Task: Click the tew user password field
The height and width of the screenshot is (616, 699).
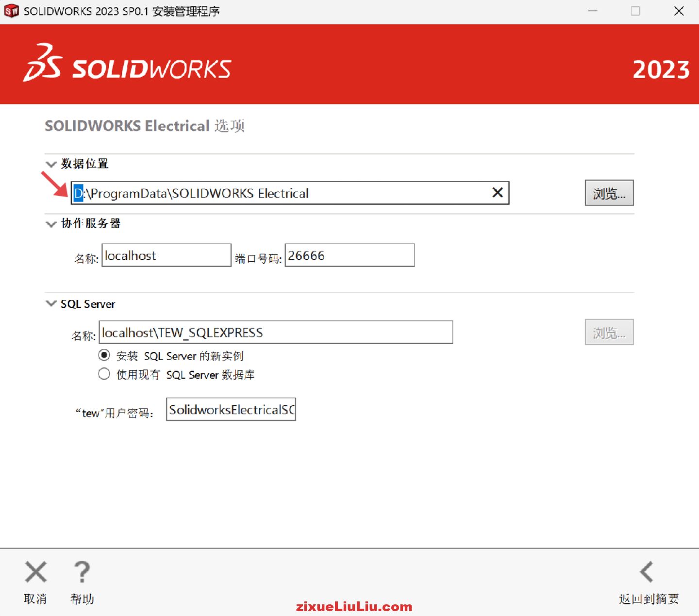Action: pyautogui.click(x=231, y=409)
